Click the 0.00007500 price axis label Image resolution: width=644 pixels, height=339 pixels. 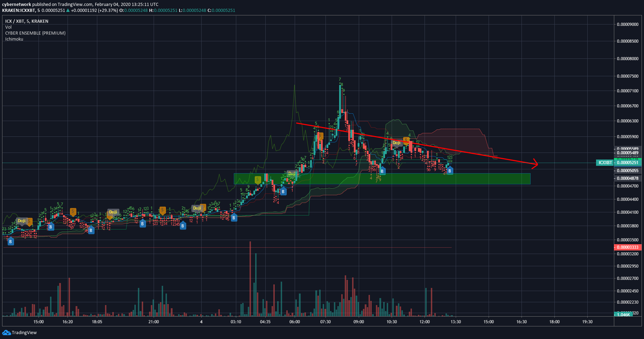pos(628,76)
